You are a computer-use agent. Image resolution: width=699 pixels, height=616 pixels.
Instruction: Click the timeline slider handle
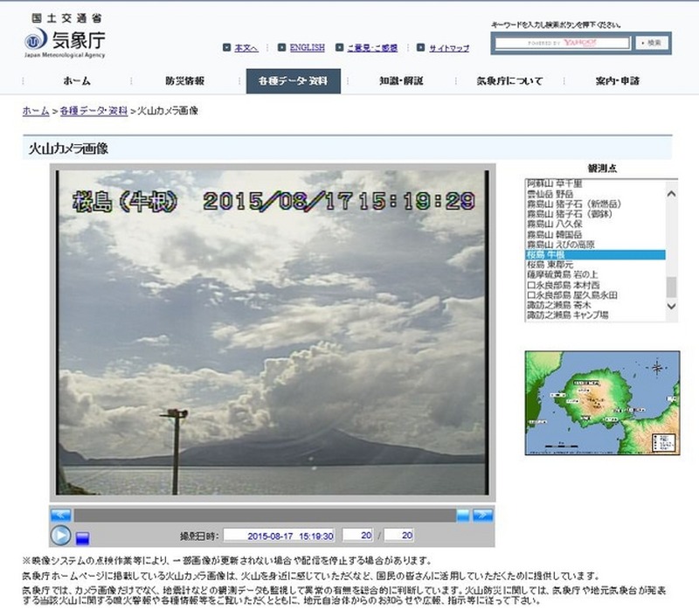tap(462, 515)
